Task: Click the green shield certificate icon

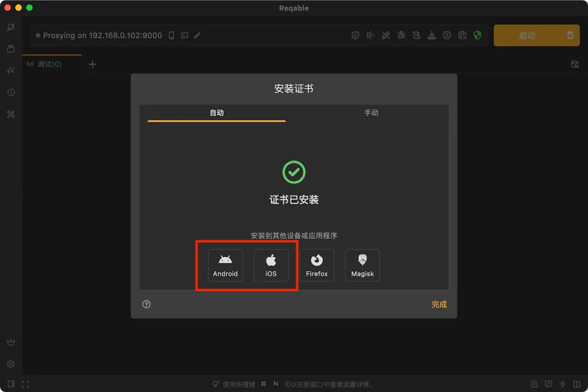Action: point(477,35)
